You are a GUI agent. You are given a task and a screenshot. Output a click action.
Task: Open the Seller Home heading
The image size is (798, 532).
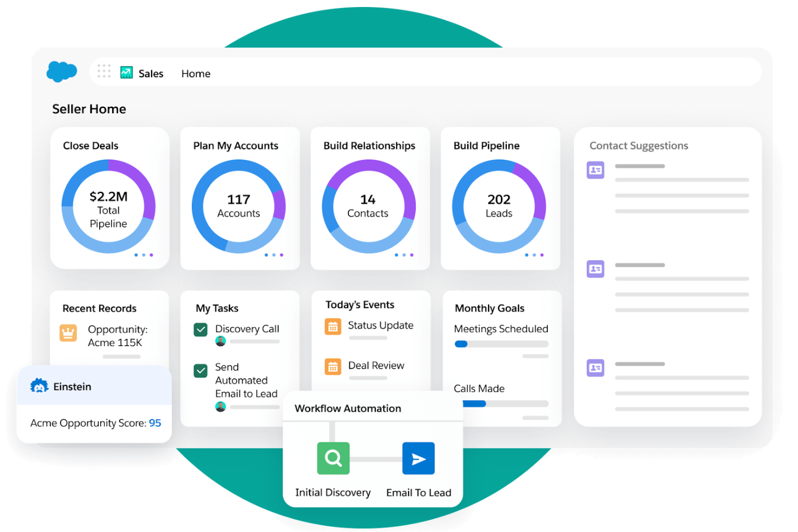coord(89,109)
